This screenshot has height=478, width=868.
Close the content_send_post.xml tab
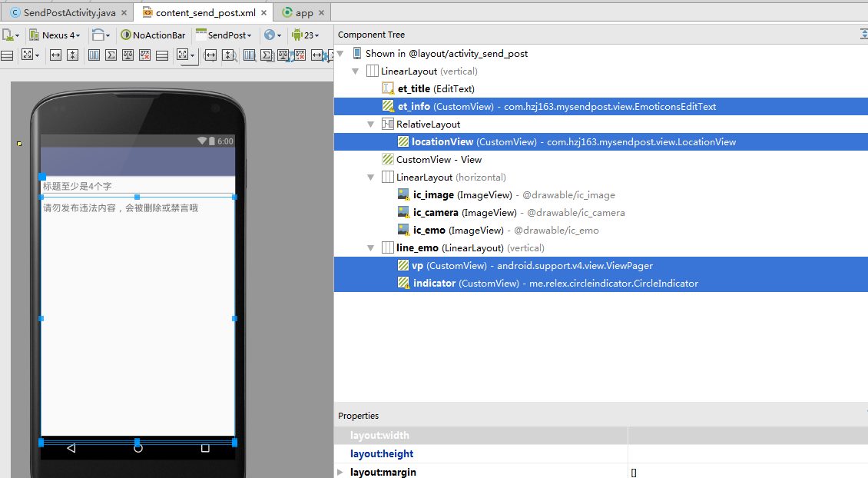pos(263,13)
